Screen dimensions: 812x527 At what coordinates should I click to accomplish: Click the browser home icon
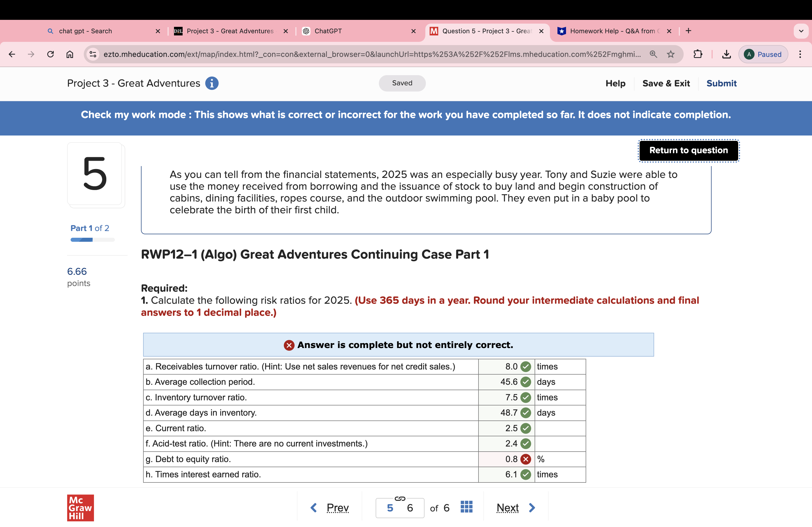(x=70, y=54)
